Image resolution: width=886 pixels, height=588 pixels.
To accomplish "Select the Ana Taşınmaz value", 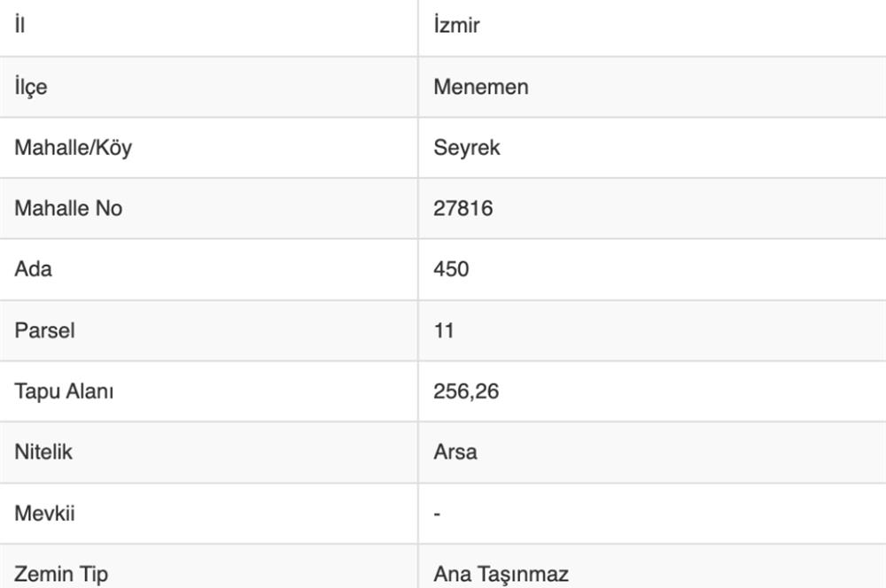I will 501,574.
